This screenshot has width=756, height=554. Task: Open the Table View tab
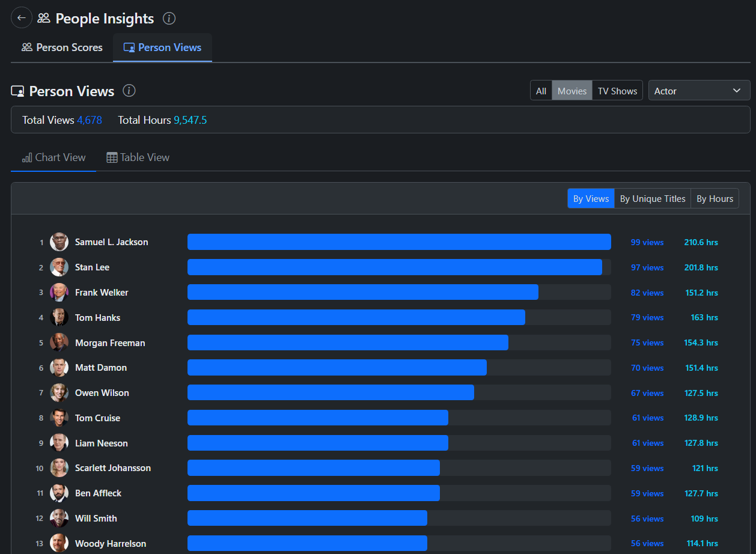(138, 157)
